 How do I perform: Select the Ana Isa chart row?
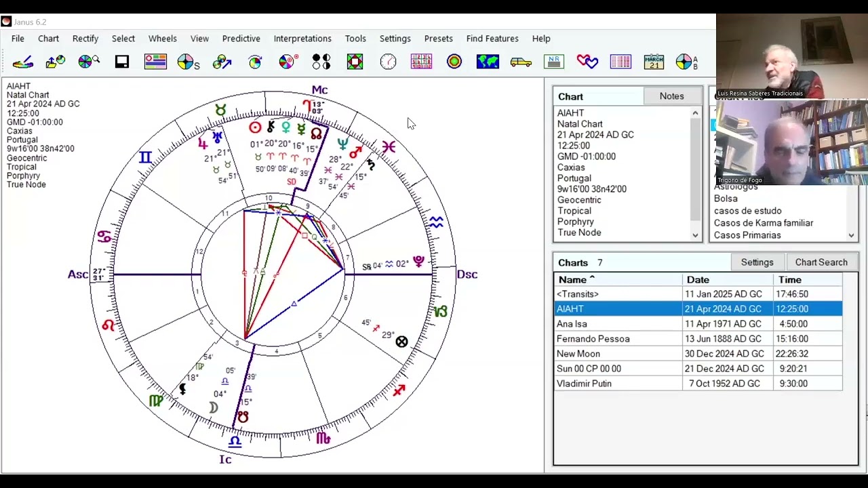pyautogui.click(x=698, y=324)
